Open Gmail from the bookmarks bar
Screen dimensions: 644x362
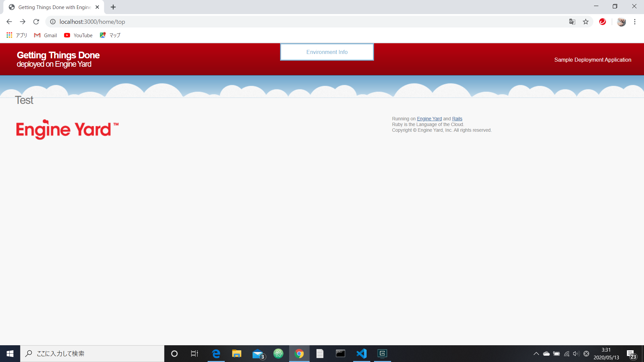45,35
